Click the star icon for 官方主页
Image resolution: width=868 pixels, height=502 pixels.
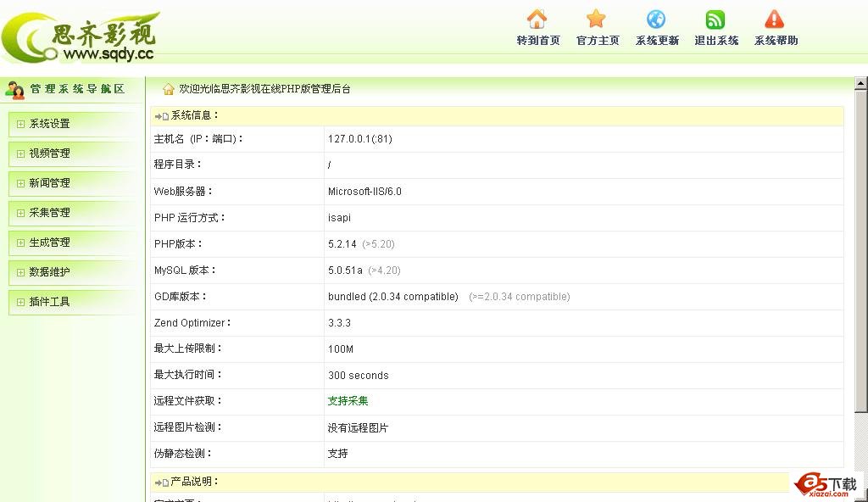pos(597,19)
